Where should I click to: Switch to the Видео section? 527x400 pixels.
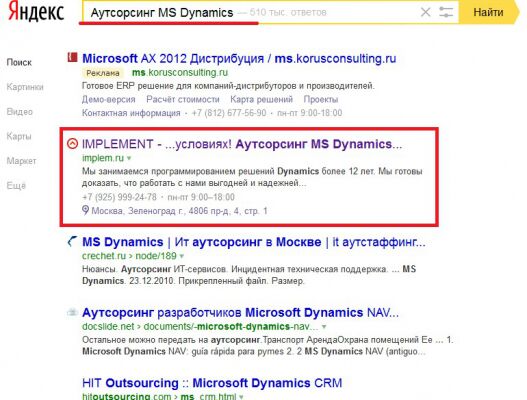tap(19, 112)
